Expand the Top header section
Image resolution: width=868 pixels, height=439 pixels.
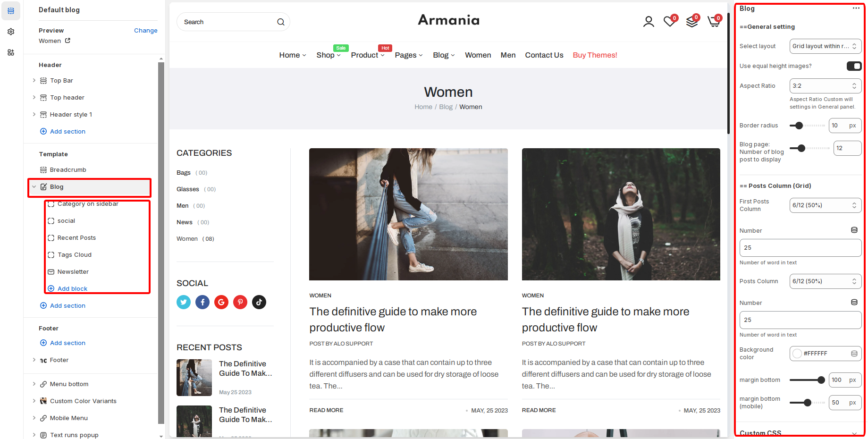(34, 98)
